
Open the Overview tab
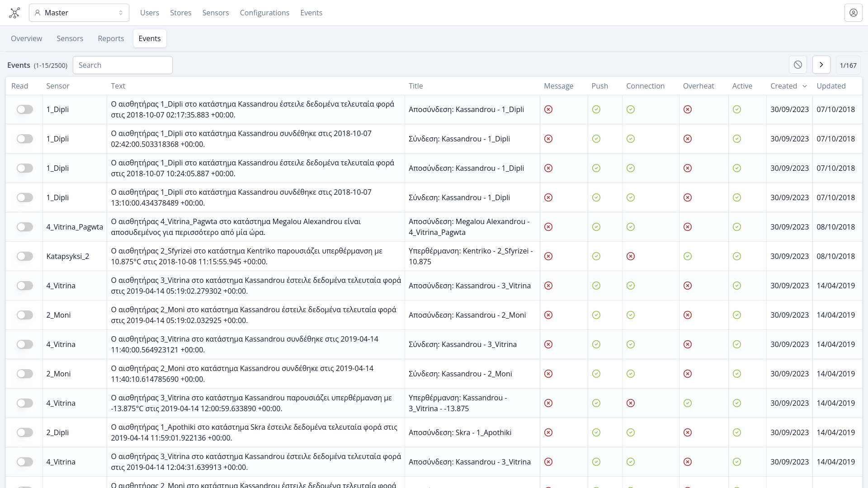(x=26, y=38)
